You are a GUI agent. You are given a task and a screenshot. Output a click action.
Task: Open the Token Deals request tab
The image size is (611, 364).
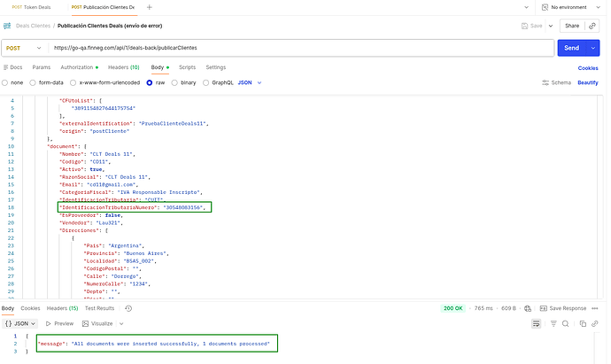pyautogui.click(x=31, y=7)
